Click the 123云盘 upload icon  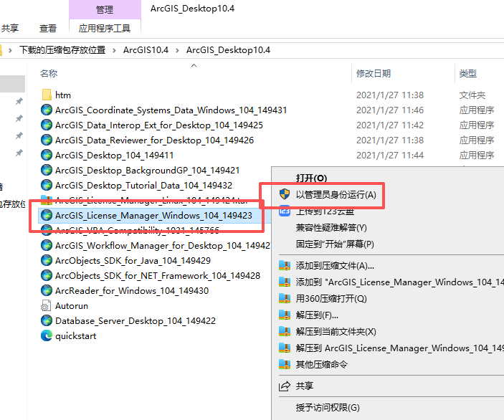[x=285, y=211]
